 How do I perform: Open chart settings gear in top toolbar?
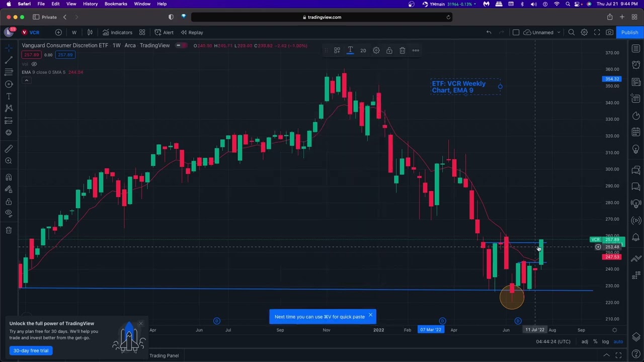click(x=584, y=32)
